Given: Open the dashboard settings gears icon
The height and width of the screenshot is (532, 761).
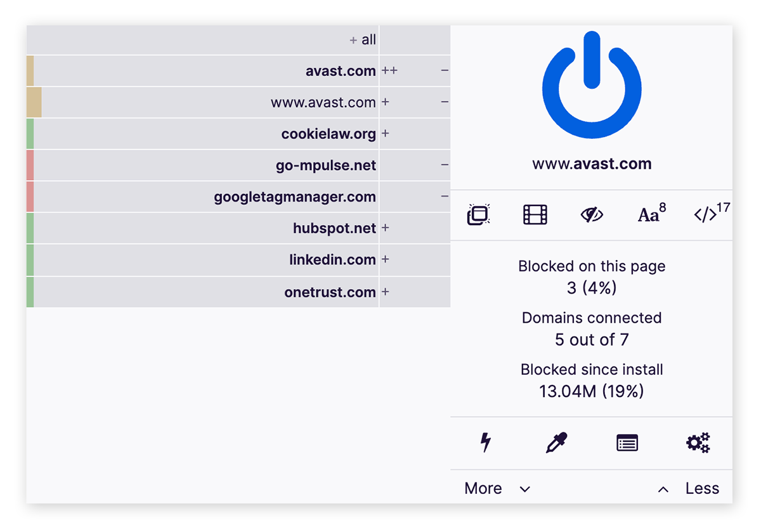Looking at the screenshot, I should (x=698, y=442).
